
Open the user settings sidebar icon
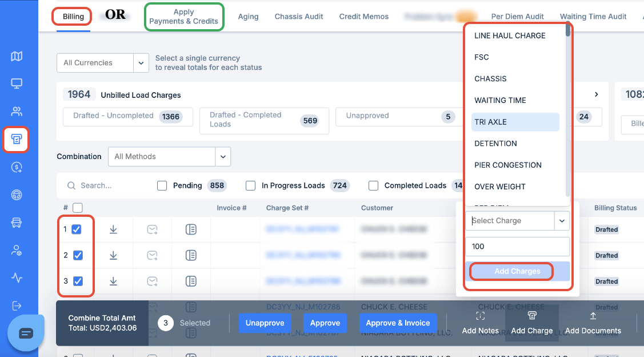tap(17, 251)
